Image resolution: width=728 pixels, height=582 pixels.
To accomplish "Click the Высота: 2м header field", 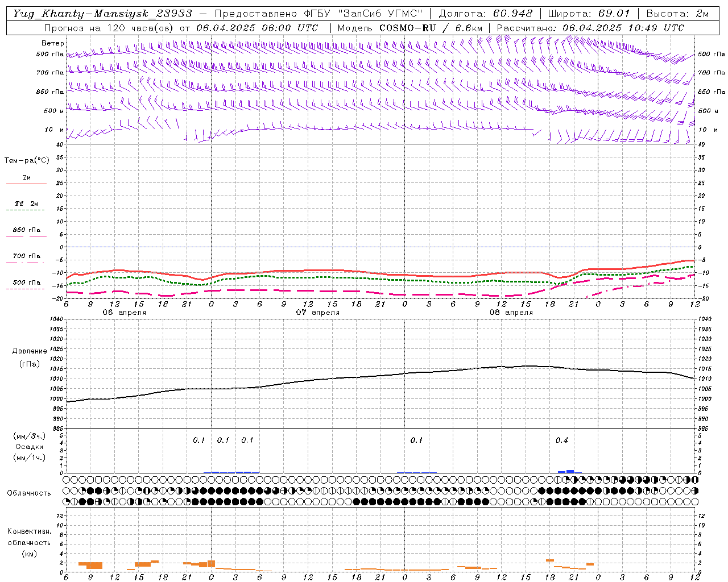I will tap(677, 14).
